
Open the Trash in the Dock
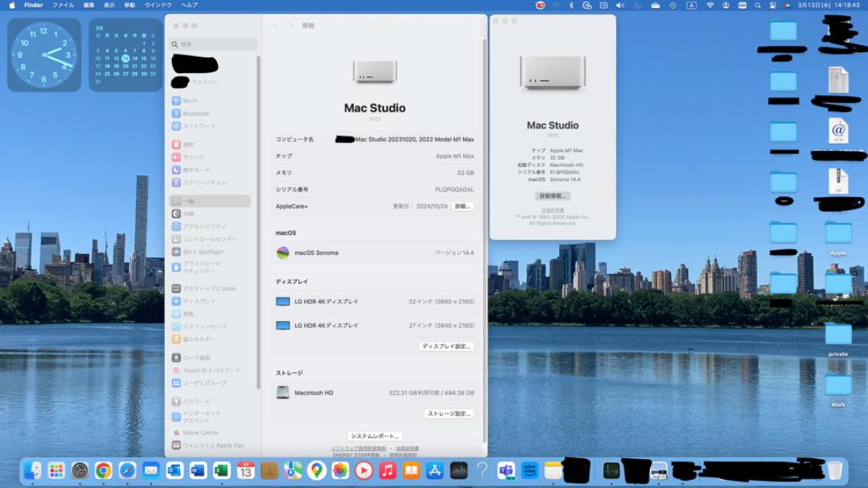(x=835, y=471)
